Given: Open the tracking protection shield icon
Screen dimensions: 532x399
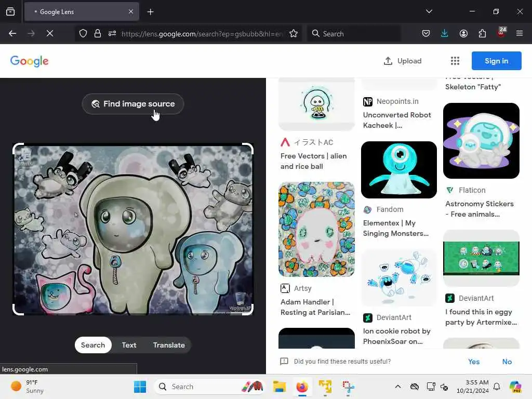Looking at the screenshot, I should 83,33.
